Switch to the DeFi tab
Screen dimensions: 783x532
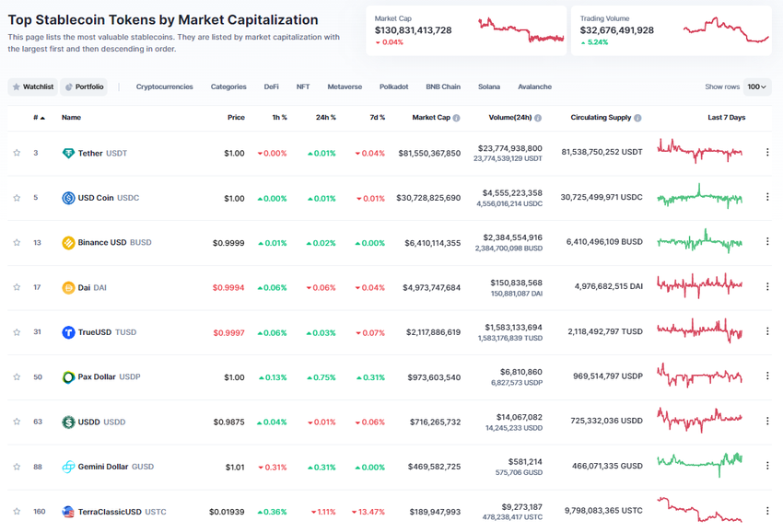pos(271,87)
